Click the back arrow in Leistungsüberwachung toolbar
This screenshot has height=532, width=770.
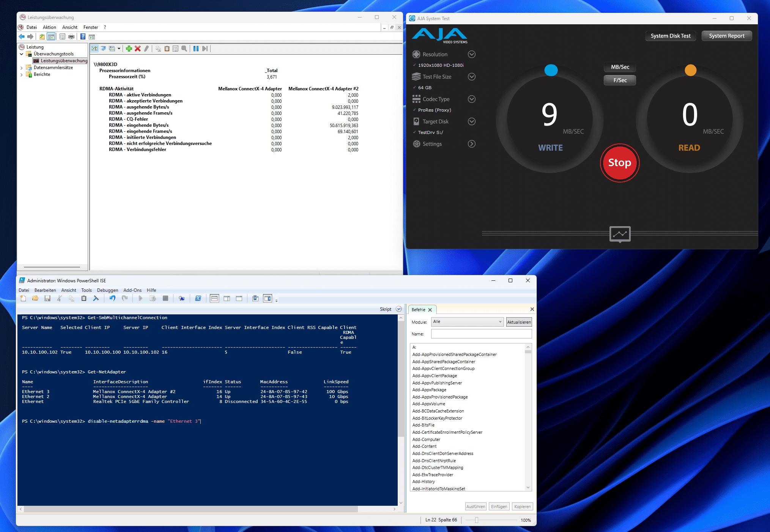pyautogui.click(x=22, y=37)
